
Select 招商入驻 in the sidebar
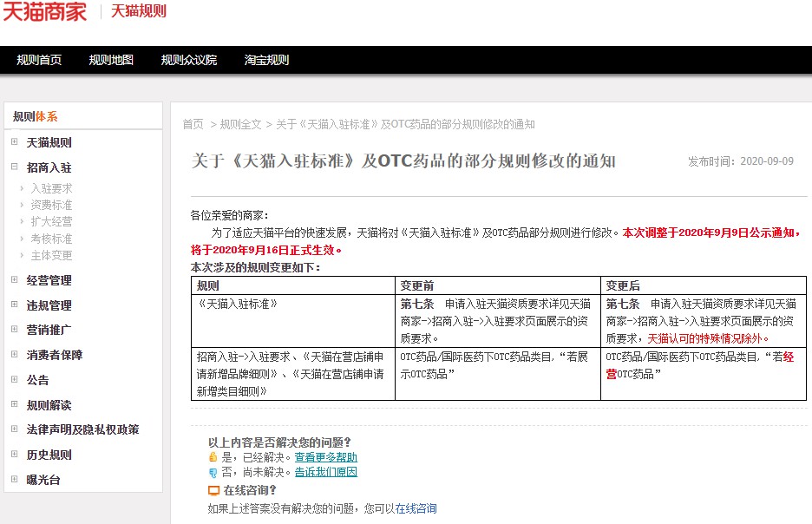point(49,167)
